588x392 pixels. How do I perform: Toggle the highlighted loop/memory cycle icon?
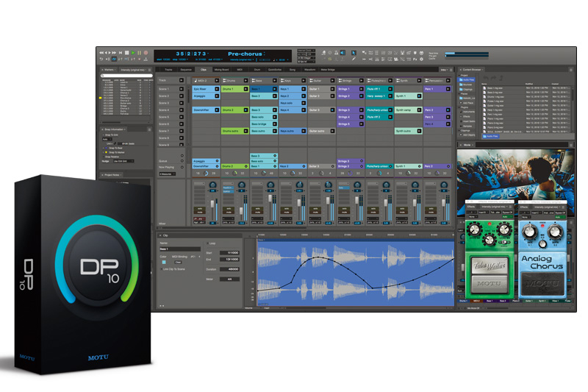pos(114,60)
